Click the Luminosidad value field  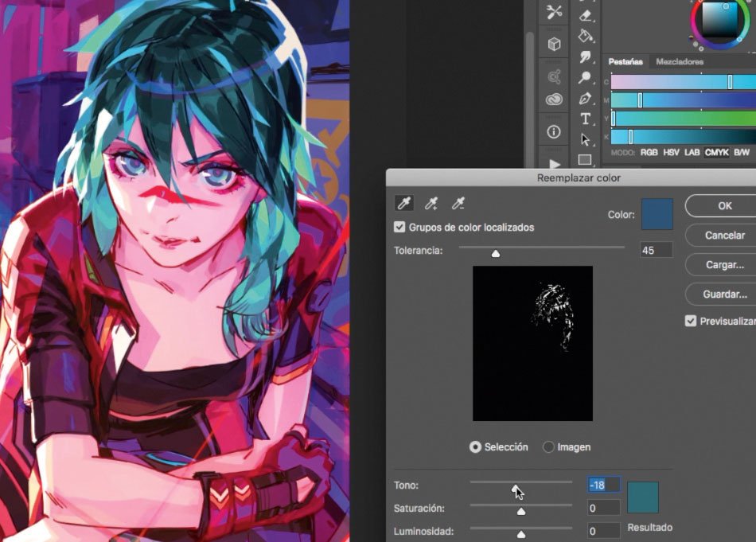[x=604, y=531]
